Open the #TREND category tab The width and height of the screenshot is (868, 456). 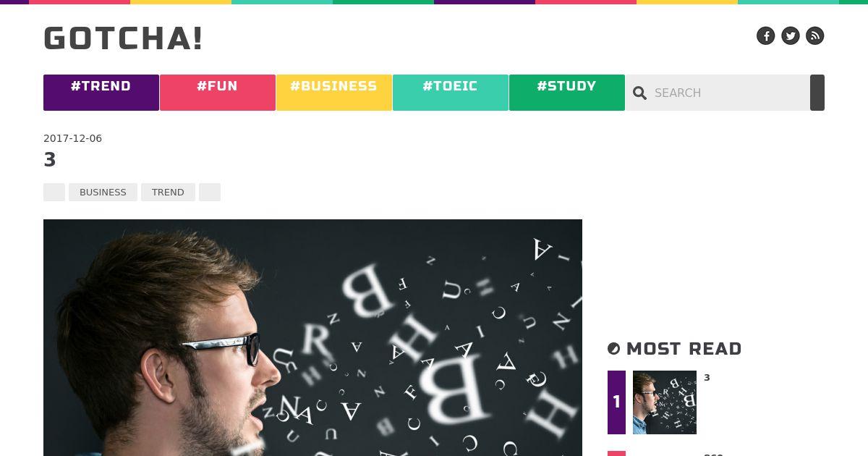(101, 93)
